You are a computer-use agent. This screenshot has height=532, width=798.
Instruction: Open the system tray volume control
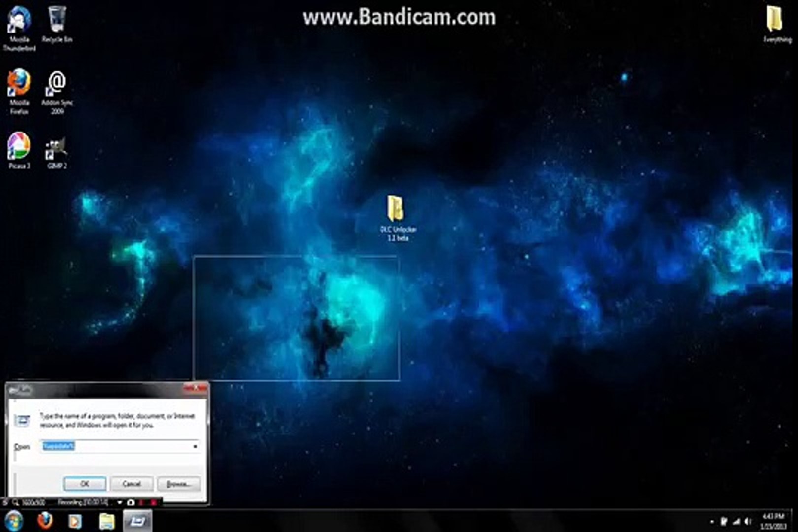748,521
